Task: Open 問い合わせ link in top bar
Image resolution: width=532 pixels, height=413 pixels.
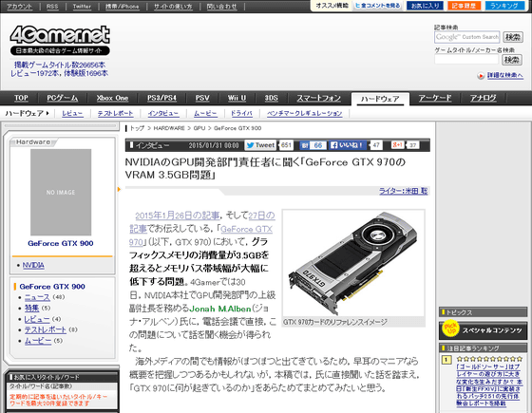Action: coord(222,6)
